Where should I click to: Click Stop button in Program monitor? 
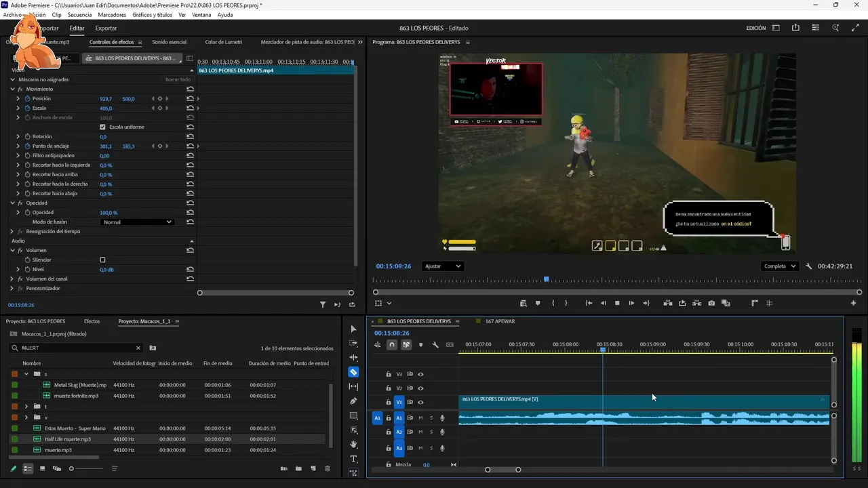tap(617, 303)
